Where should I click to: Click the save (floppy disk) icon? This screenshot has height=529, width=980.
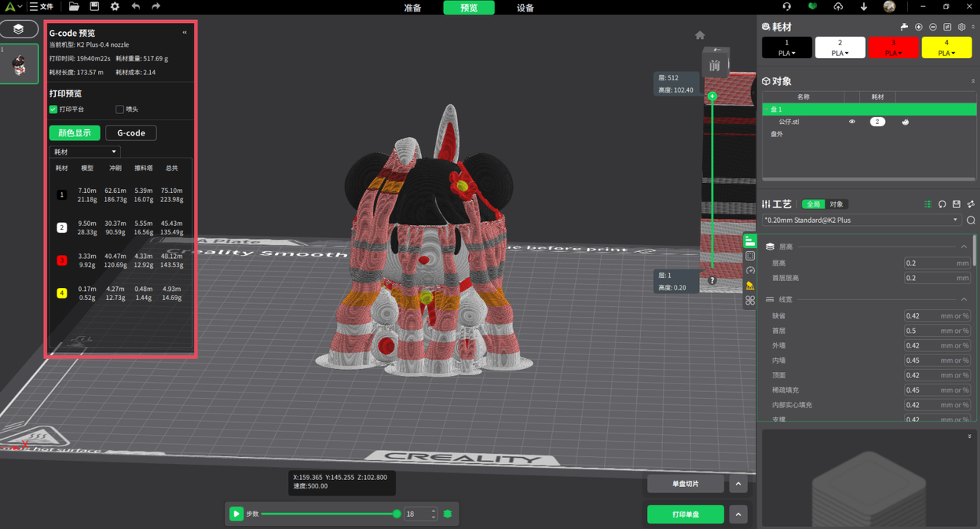pyautogui.click(x=94, y=6)
